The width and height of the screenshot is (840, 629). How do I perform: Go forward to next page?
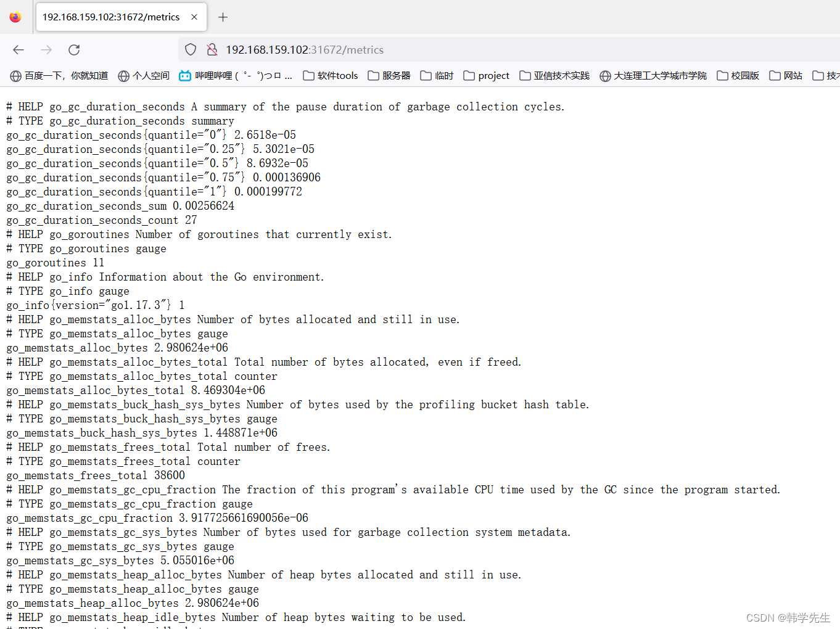tap(46, 50)
